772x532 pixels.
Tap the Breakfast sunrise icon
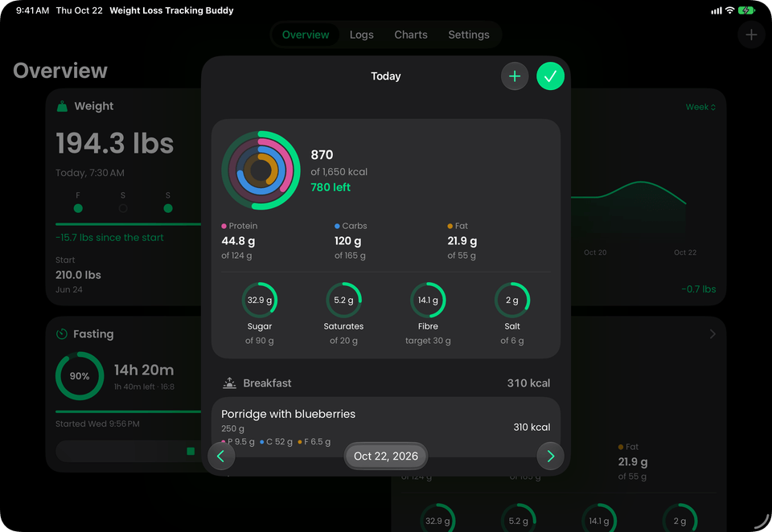coord(229,383)
